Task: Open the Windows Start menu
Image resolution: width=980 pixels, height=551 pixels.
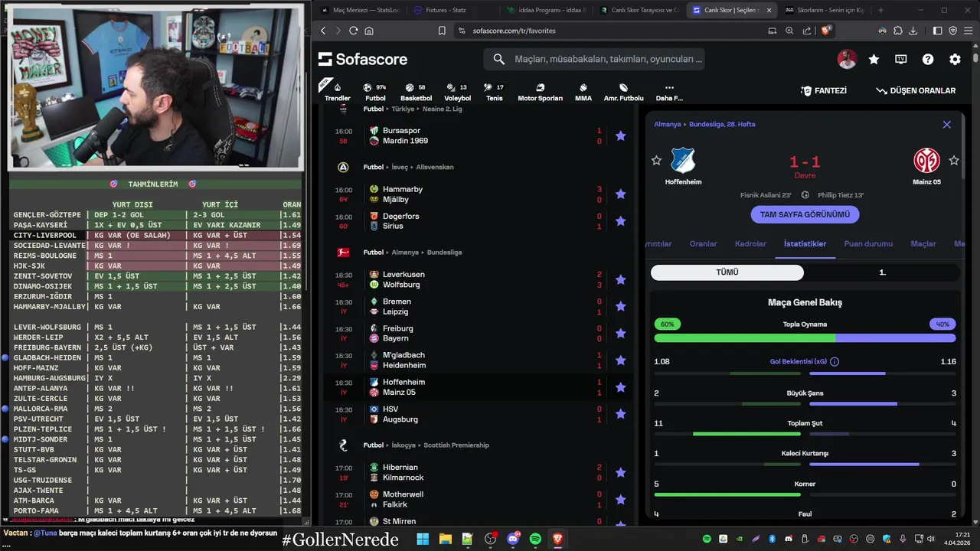Action: click(423, 540)
